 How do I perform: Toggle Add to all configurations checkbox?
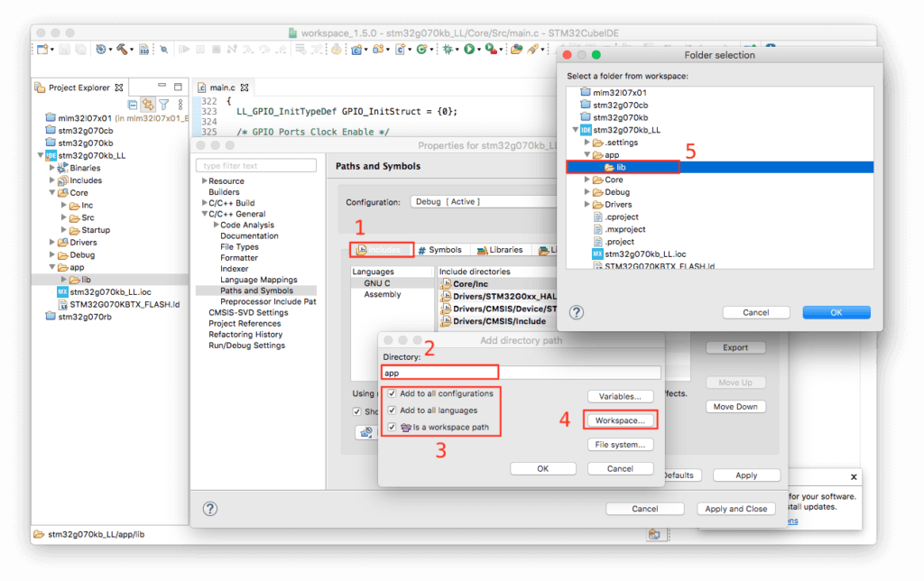[x=392, y=393]
